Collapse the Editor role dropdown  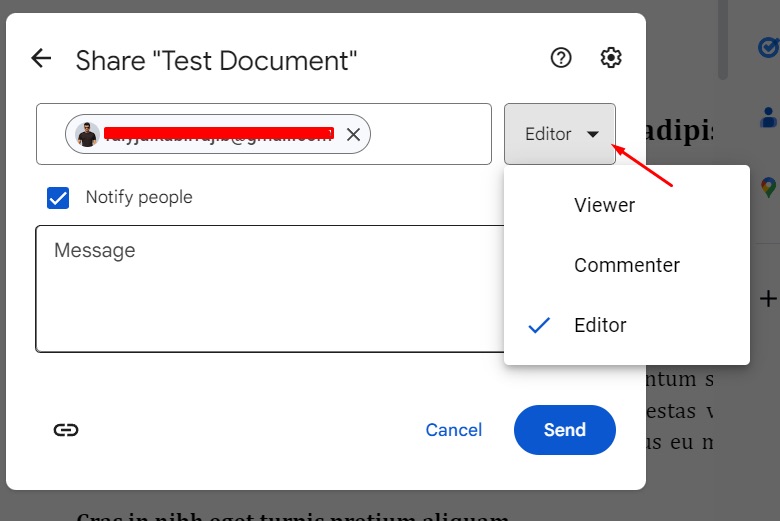click(x=560, y=134)
